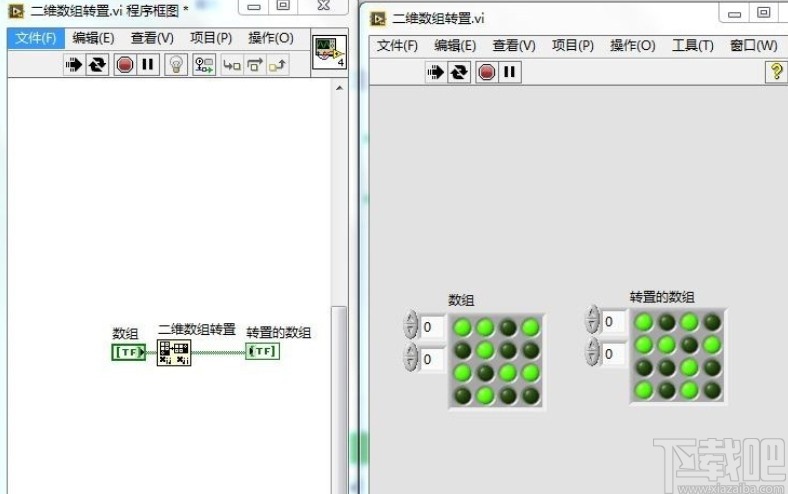Toggle first-row third-column dark LED in 数组 array

508,328
